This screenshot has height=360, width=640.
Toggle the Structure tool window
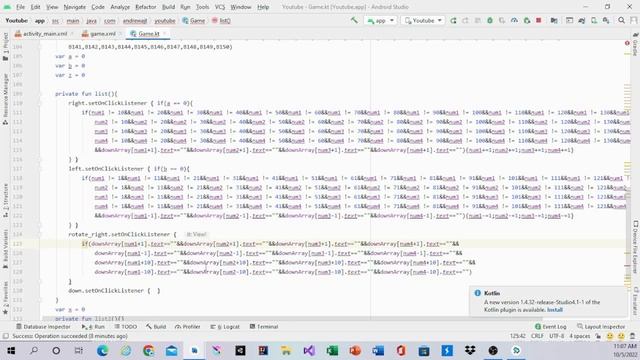pos(5,200)
